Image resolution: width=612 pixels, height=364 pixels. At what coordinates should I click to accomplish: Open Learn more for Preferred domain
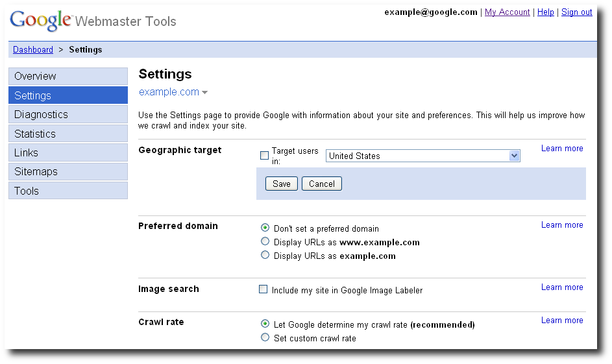(562, 224)
